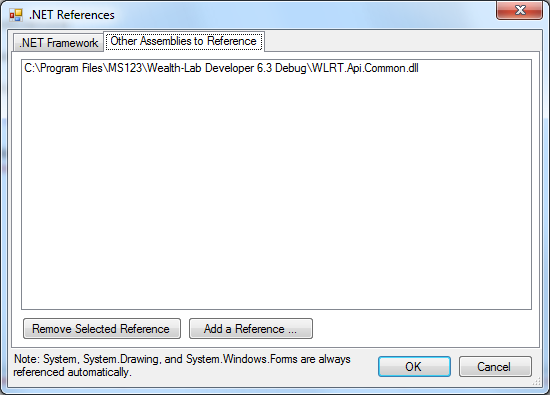Click empty area of the assemblies list
Viewport: 550px width, 395px height.
(276, 189)
